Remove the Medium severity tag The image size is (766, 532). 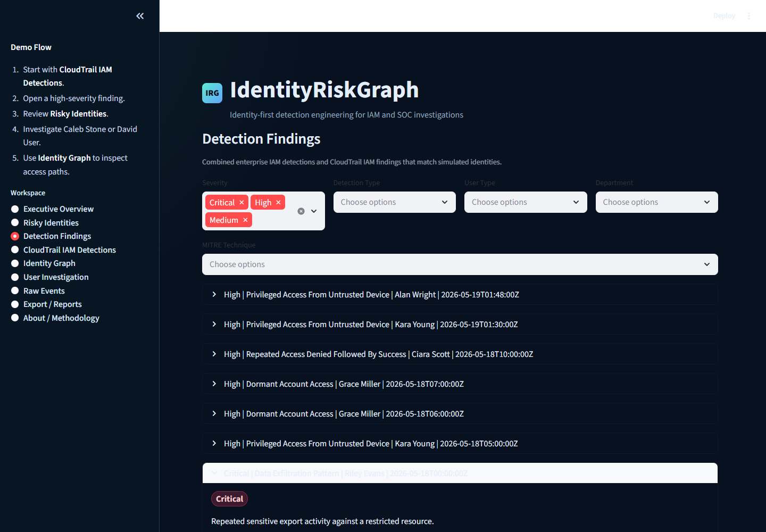(x=245, y=220)
